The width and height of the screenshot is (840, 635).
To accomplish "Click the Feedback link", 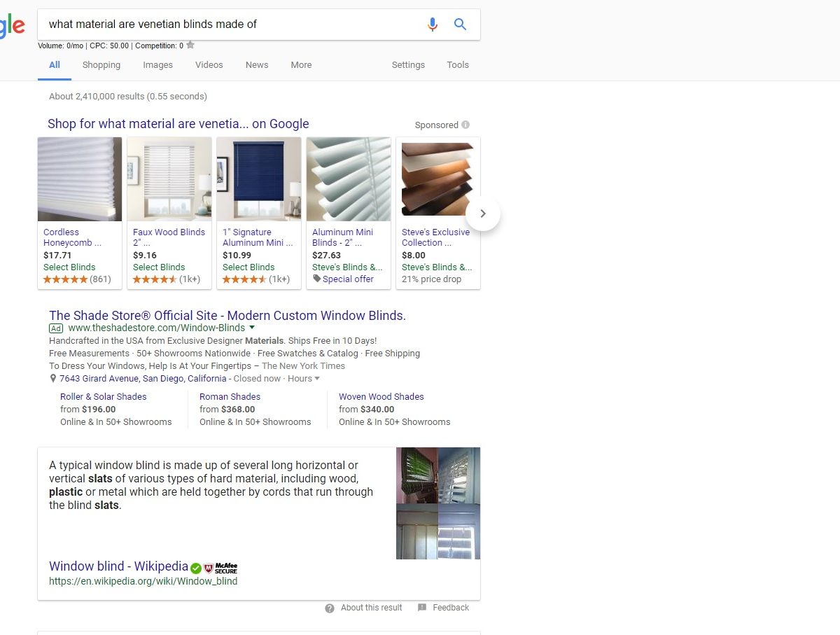I will coord(451,608).
